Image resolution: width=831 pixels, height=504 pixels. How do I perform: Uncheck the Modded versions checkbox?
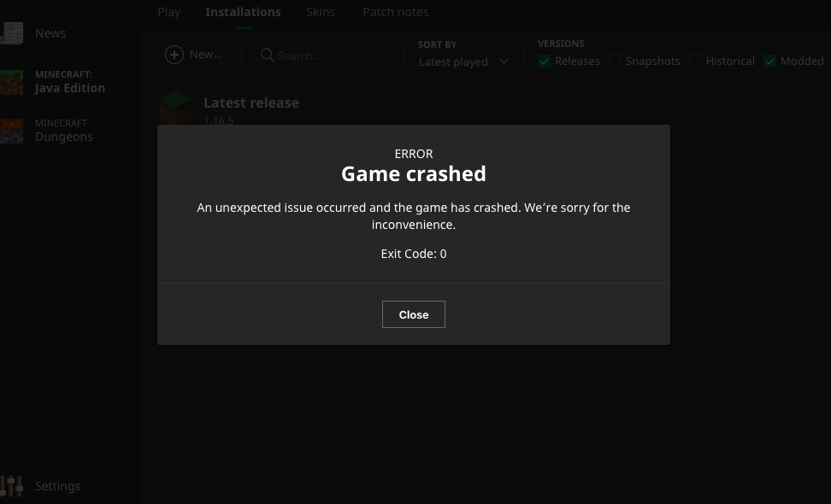769,62
